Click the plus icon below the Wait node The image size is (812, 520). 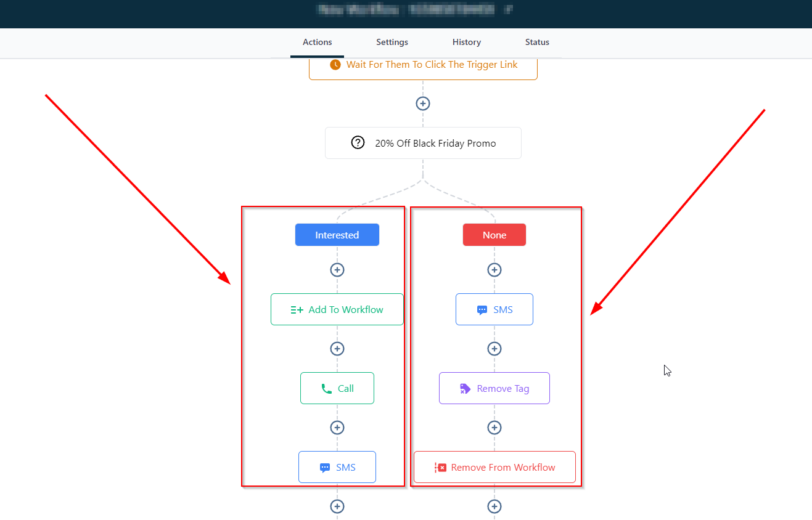click(422, 104)
